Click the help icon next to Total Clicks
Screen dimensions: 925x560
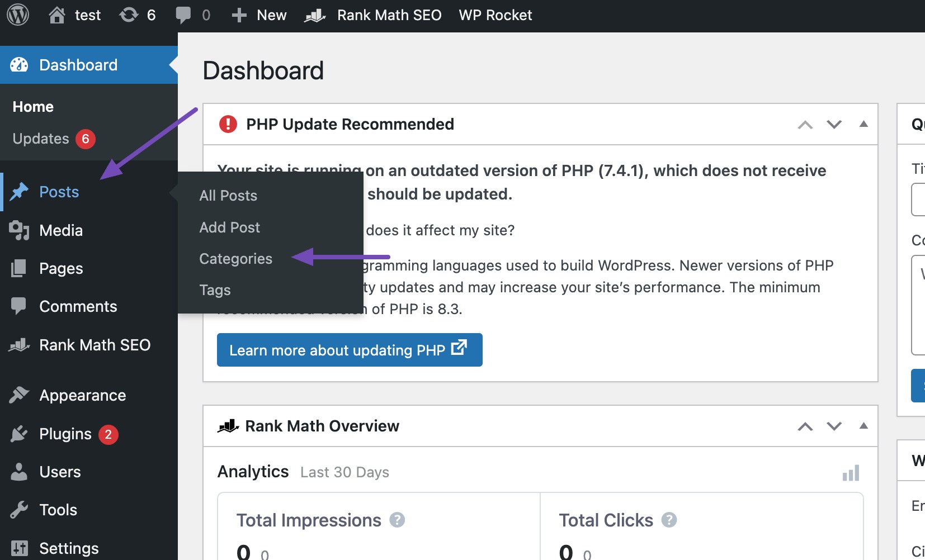[669, 520]
